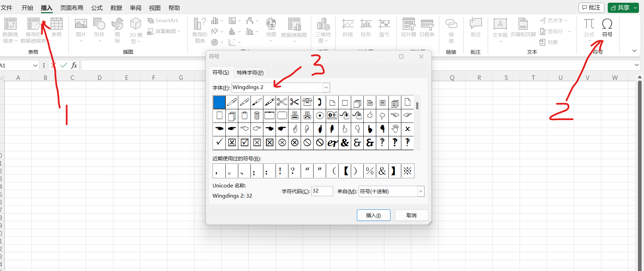Switch to the 公式 ribbon tab
Viewport: 644px width, 271px height.
point(97,8)
